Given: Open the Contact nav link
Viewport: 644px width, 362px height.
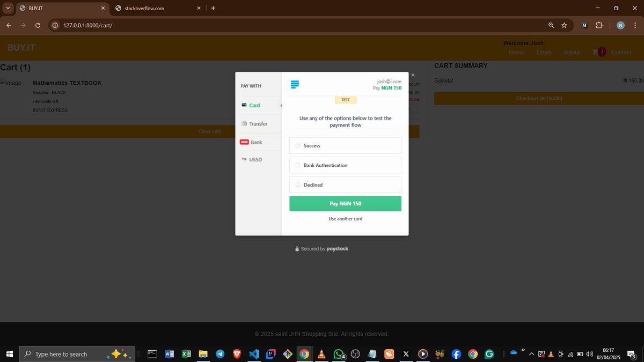Looking at the screenshot, I should tap(621, 52).
